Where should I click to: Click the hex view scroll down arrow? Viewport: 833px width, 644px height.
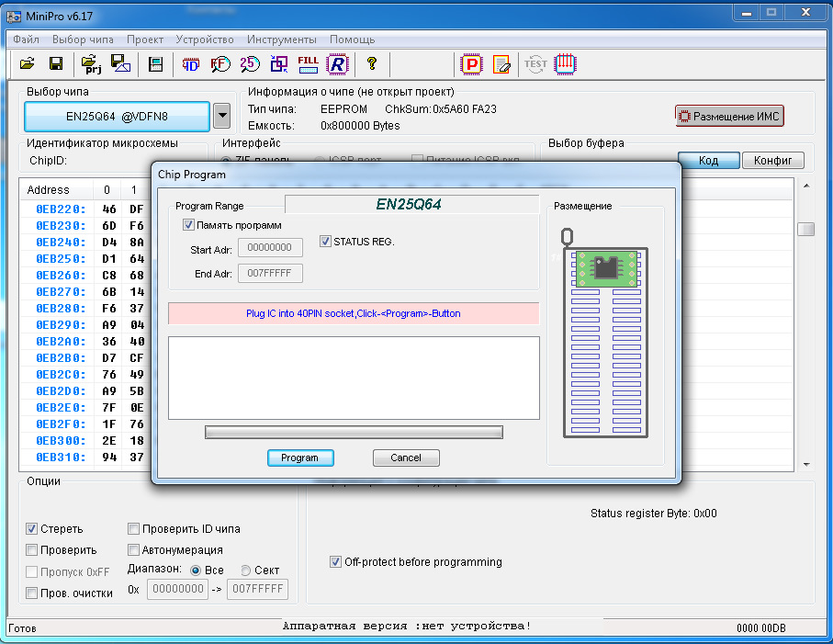point(806,465)
